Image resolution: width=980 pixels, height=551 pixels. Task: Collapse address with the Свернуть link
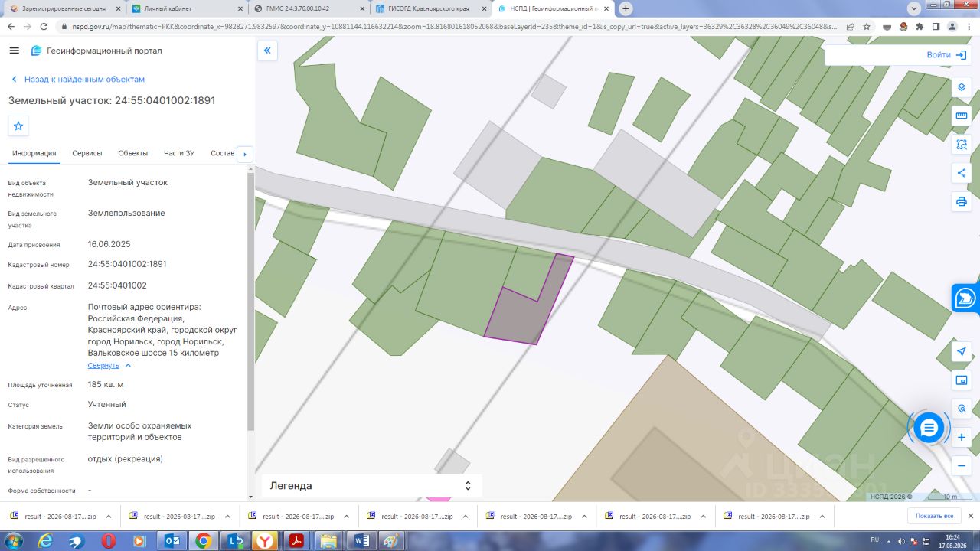103,365
